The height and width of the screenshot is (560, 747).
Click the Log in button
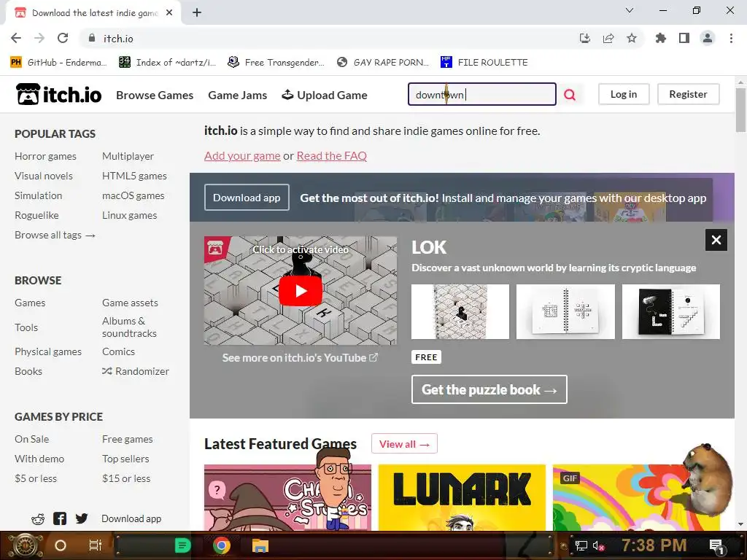pos(624,94)
